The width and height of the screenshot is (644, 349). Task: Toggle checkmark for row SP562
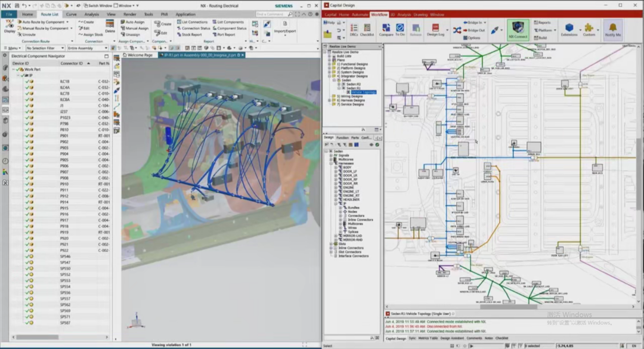(27, 305)
